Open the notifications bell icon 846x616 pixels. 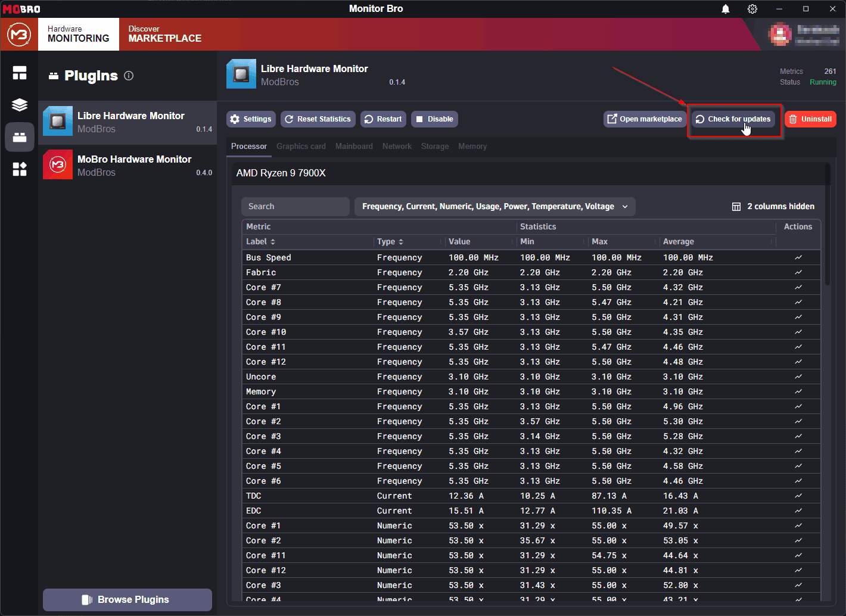coord(726,9)
